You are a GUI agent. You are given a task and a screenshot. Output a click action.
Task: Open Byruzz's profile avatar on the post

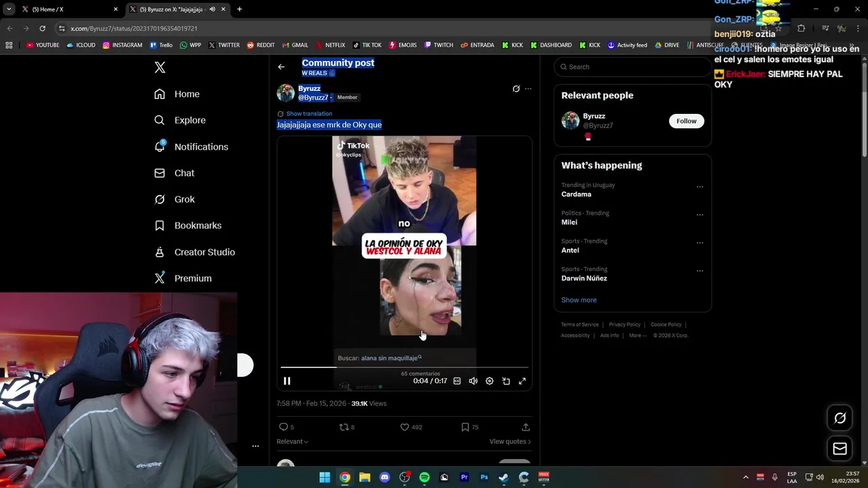[285, 93]
